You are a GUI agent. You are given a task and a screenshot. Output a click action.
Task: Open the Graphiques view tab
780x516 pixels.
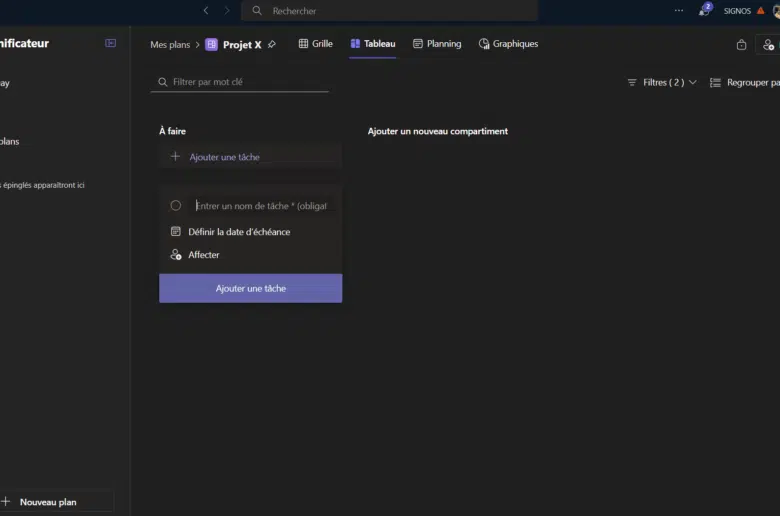click(x=508, y=44)
